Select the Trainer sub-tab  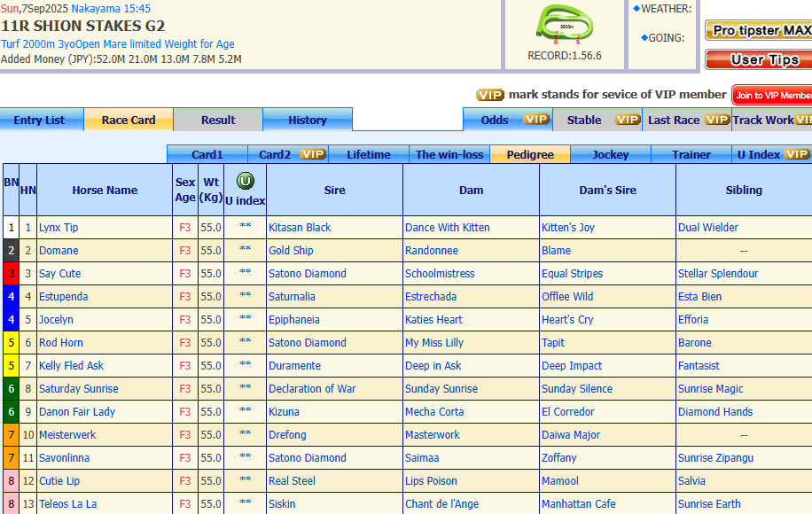[x=691, y=154]
